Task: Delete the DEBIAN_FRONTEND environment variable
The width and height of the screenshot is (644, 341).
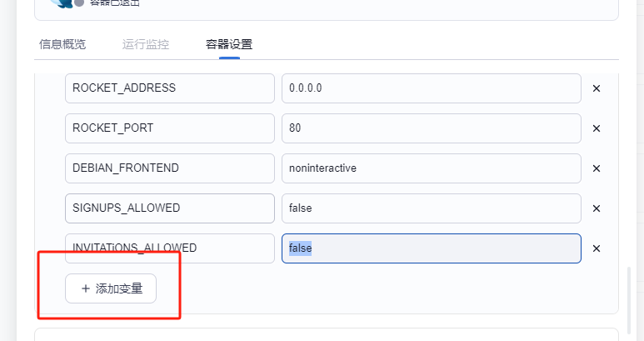Action: [596, 168]
